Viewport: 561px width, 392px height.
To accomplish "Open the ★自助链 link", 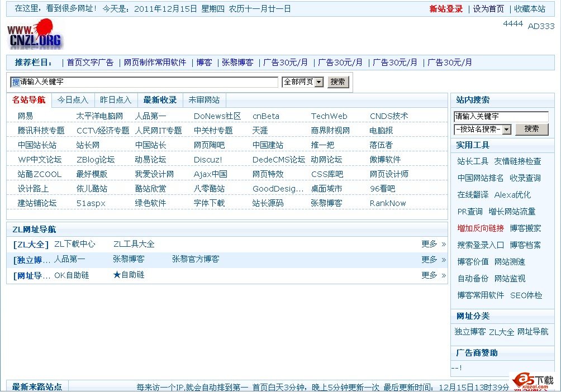I will click(129, 275).
